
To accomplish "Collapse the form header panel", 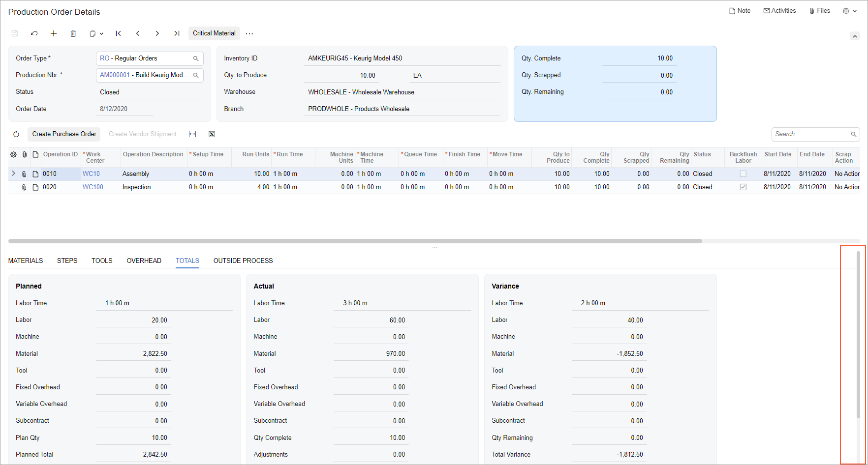I will [x=855, y=36].
